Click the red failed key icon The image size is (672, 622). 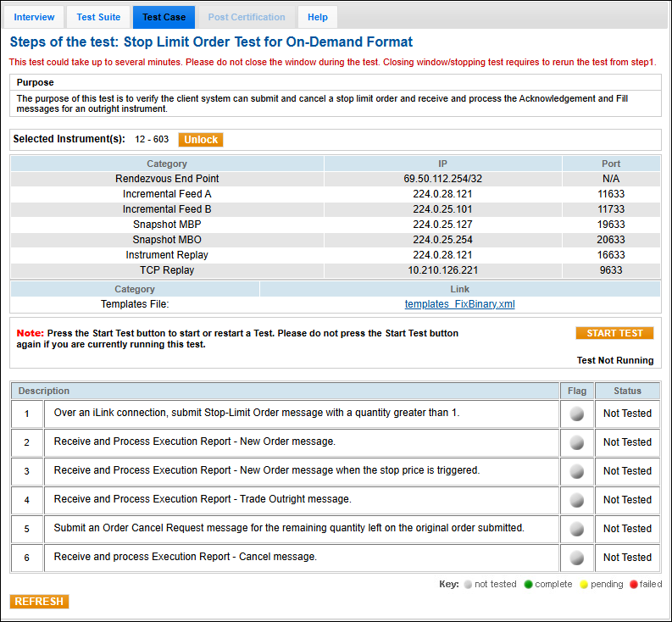[x=632, y=585]
